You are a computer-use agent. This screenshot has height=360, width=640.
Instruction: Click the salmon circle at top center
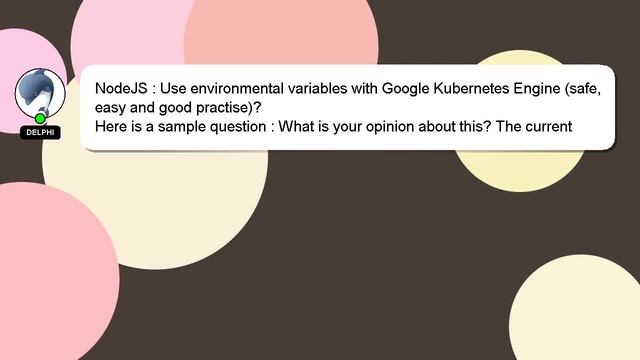[281, 32]
